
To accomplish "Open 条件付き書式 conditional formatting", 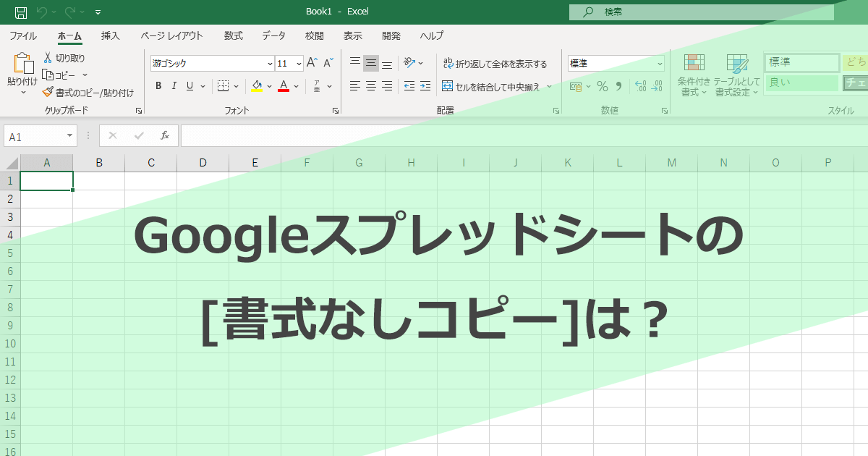I will pyautogui.click(x=694, y=75).
